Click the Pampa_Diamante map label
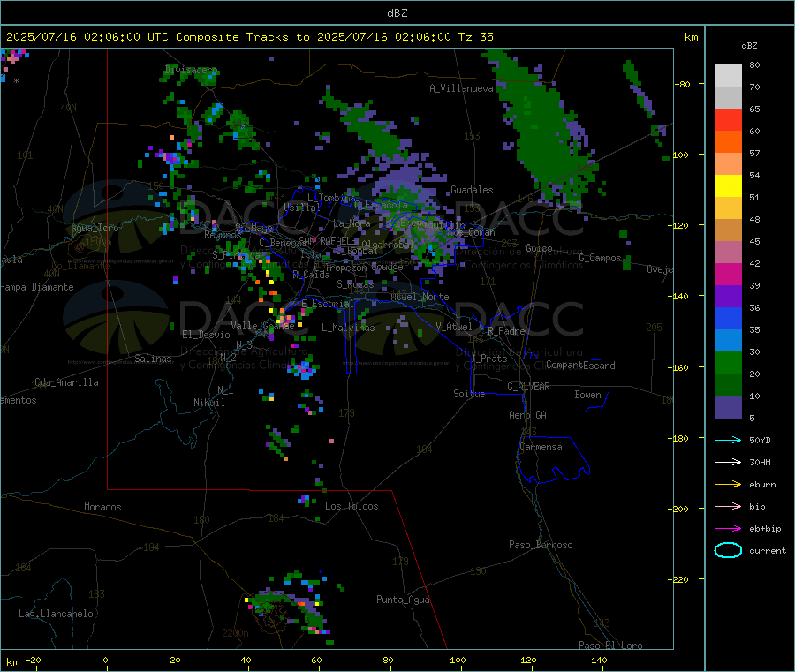Screen dimensions: 795x672 click(x=37, y=287)
